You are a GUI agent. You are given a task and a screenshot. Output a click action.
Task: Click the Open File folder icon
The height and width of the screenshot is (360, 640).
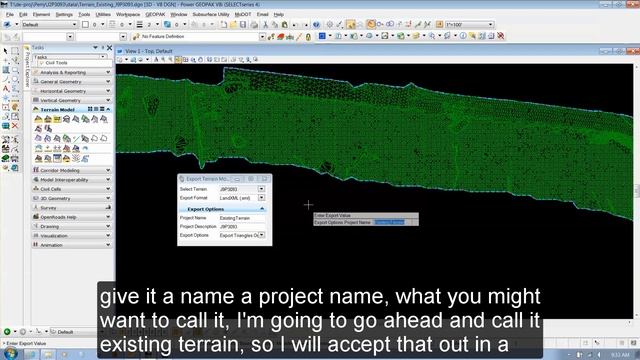click(x=233, y=24)
